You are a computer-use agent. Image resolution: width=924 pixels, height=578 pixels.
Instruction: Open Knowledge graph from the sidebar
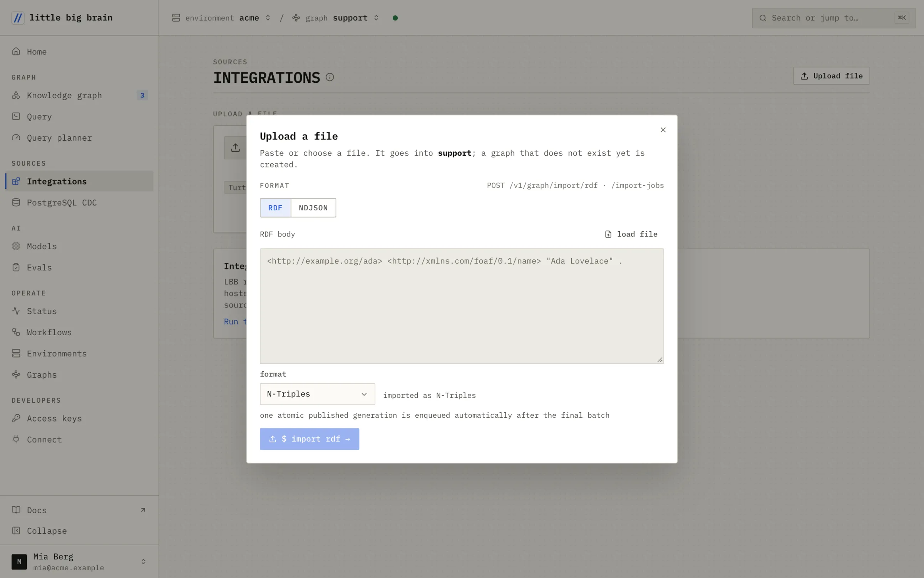coord(79,95)
